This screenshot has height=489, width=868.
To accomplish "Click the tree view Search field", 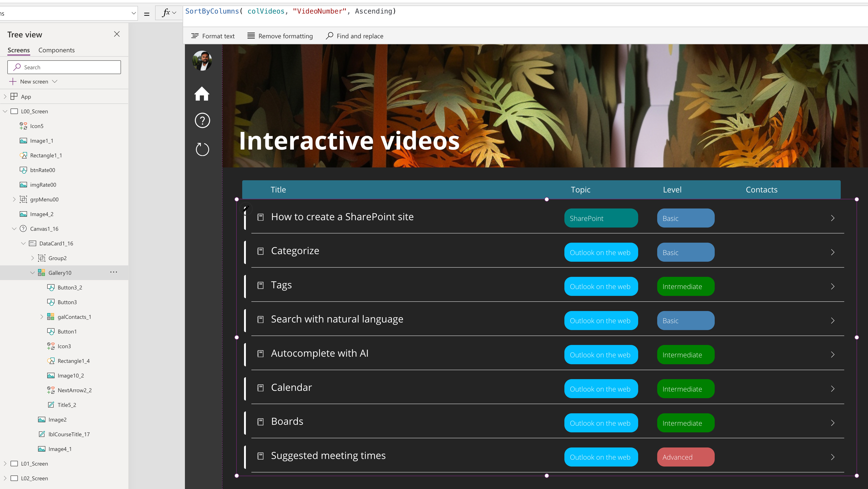I will tap(64, 67).
